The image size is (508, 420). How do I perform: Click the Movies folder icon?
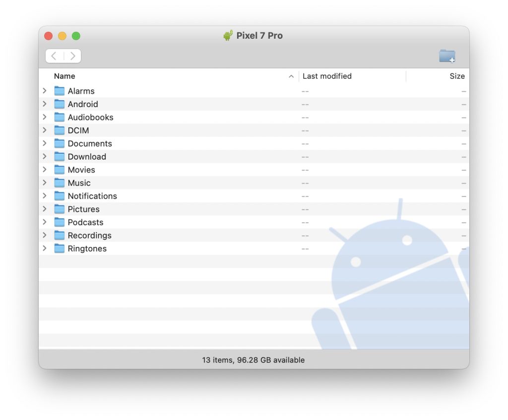[x=60, y=170]
